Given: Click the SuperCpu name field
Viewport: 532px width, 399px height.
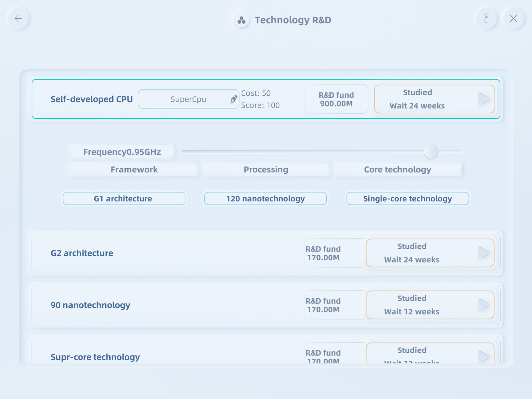Looking at the screenshot, I should (x=185, y=99).
